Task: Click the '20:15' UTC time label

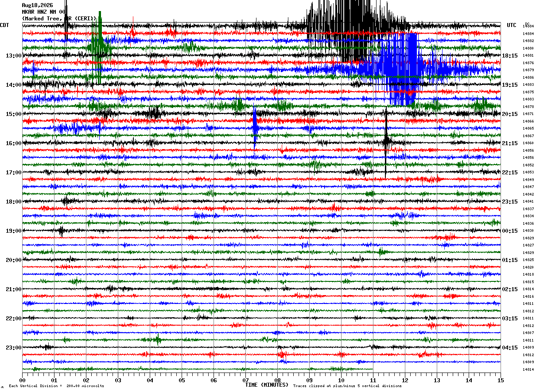Action: [x=510, y=114]
